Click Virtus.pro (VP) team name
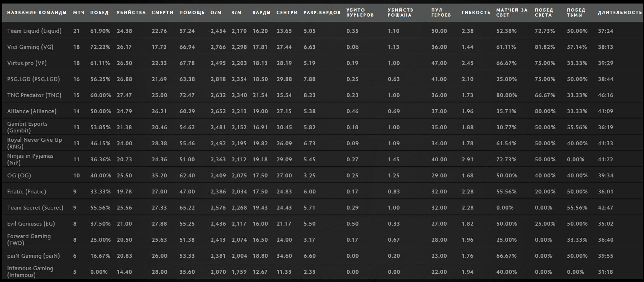Viewport: 644px width, 282px height. pyautogui.click(x=27, y=63)
